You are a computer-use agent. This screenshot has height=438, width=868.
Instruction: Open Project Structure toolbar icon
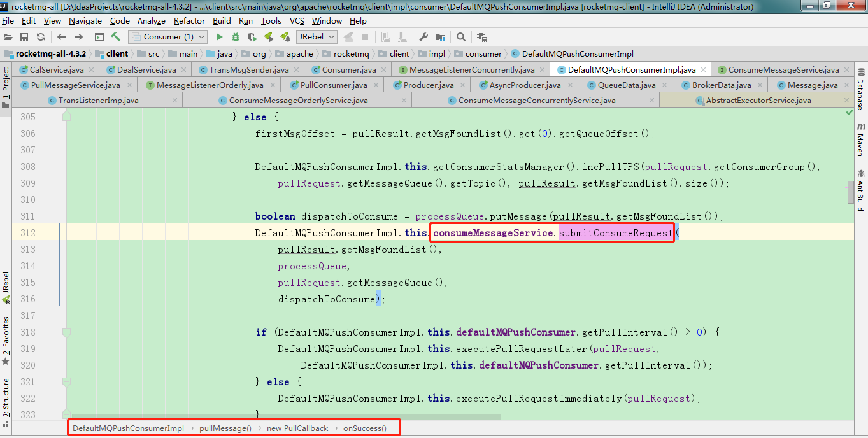click(x=441, y=37)
